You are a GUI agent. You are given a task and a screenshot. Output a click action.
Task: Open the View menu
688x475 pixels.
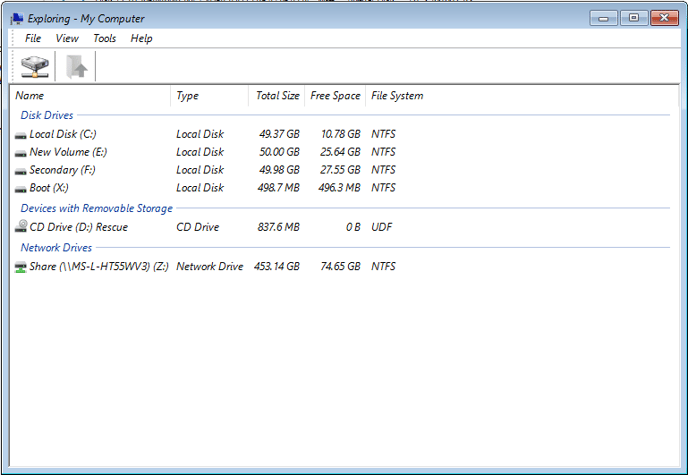tap(67, 39)
